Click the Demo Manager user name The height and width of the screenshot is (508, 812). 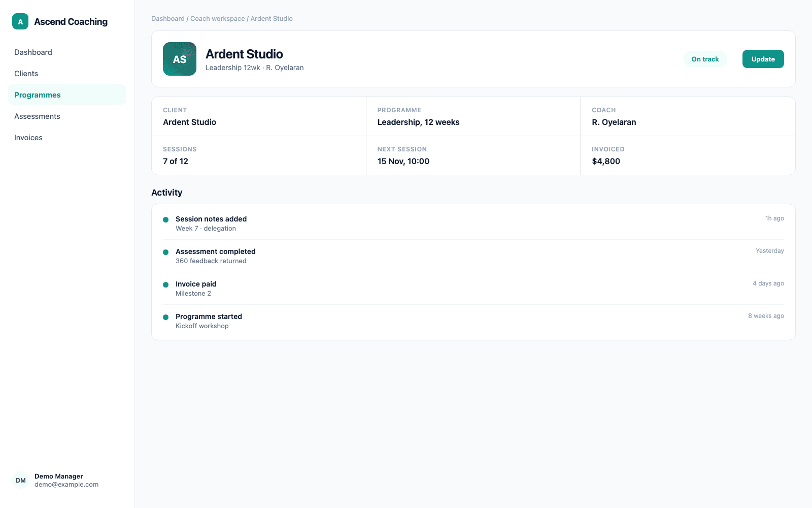click(x=59, y=476)
